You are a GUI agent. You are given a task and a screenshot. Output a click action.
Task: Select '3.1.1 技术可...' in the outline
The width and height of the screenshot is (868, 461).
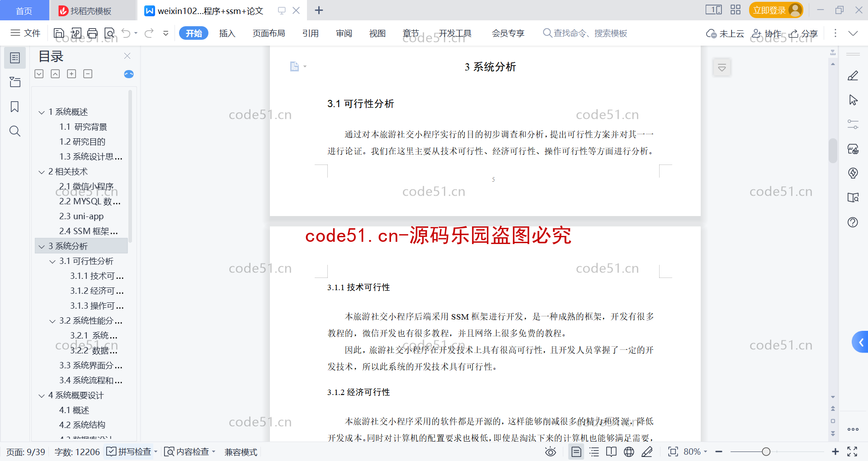pyautogui.click(x=97, y=276)
